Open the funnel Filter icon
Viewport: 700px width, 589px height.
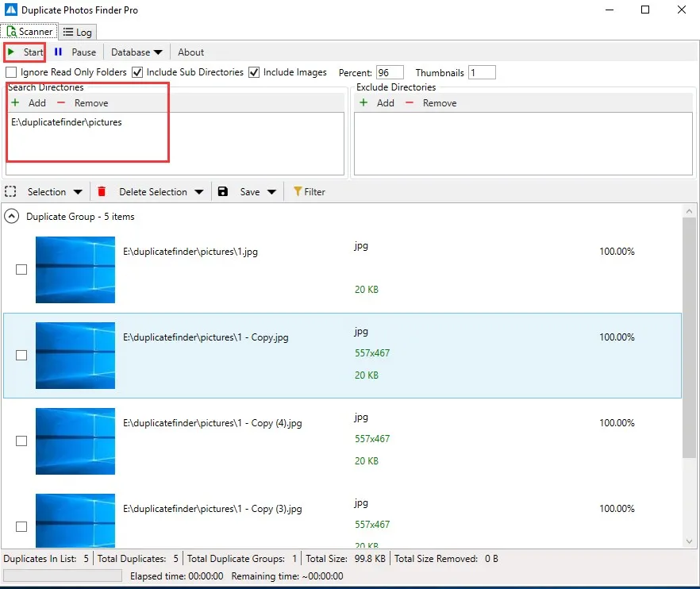298,192
